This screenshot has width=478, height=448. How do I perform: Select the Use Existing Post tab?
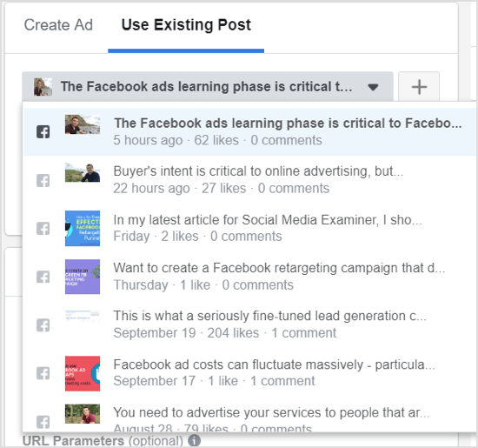(x=186, y=24)
